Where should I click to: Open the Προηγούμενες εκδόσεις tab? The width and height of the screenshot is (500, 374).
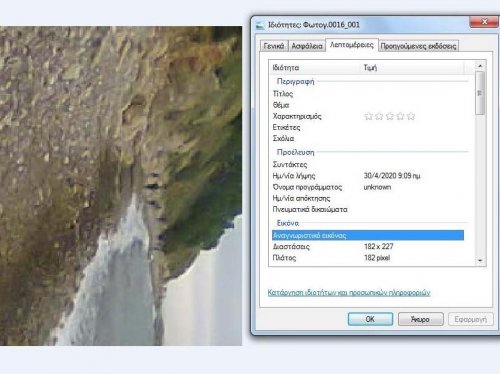(418, 46)
